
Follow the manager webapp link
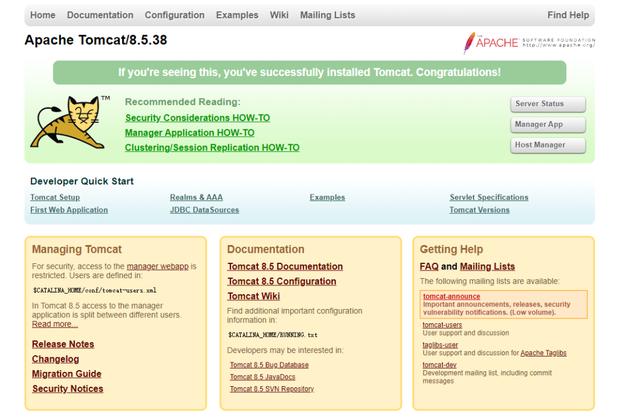point(158,266)
